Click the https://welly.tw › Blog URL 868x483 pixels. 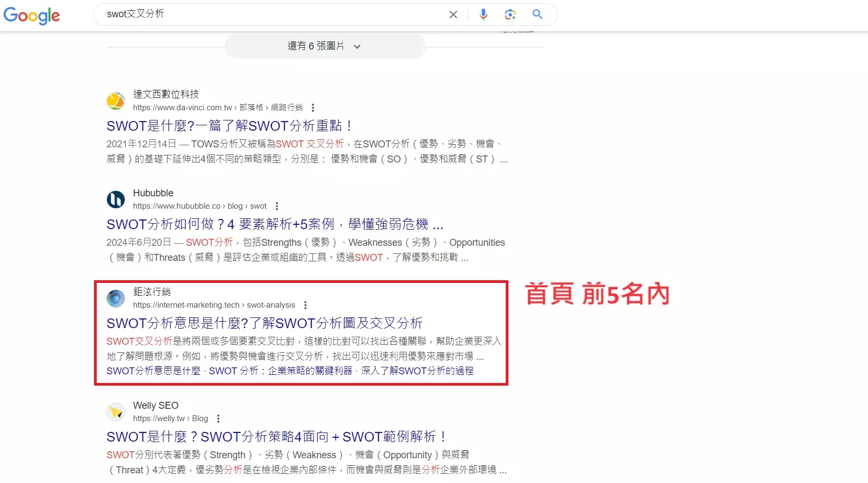tap(170, 418)
